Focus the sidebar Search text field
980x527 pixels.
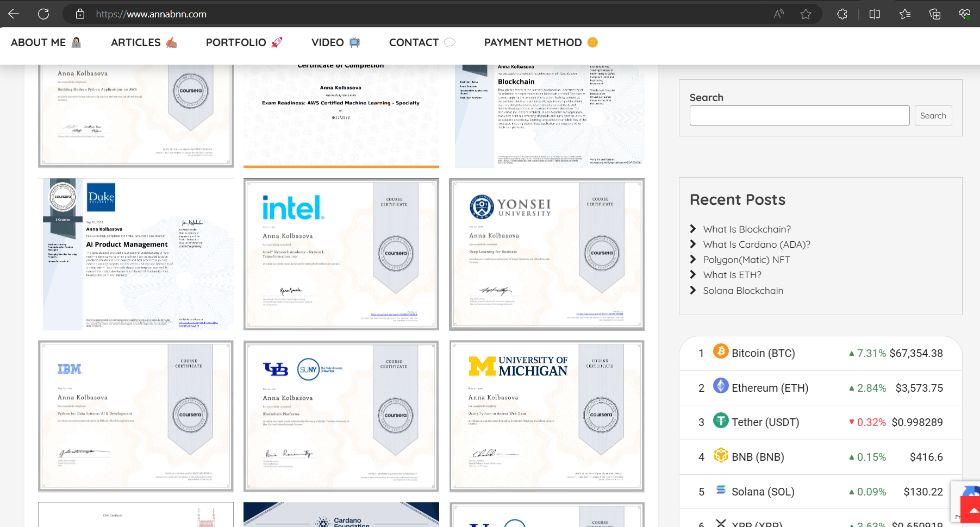[x=800, y=116]
